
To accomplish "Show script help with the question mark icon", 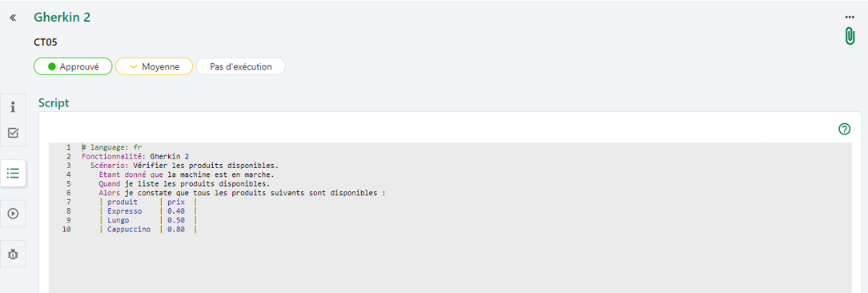I will click(844, 129).
